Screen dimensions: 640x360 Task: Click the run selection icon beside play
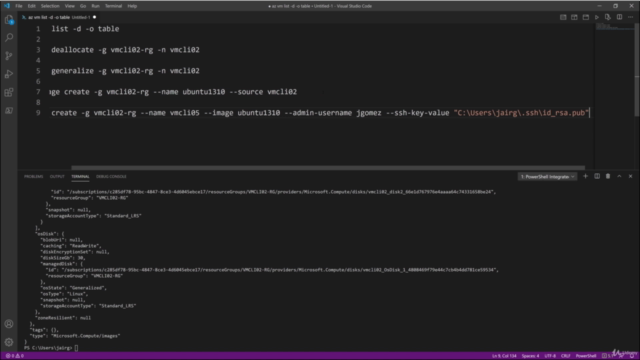click(x=608, y=17)
